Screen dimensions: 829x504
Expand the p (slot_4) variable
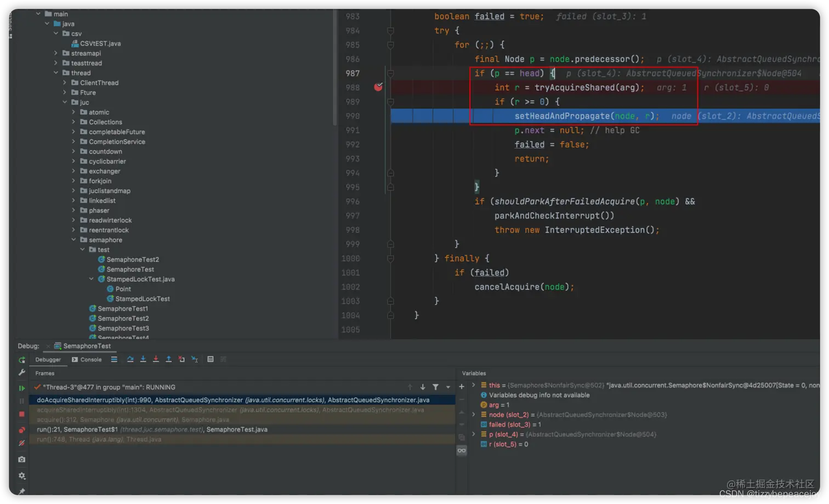pyautogui.click(x=474, y=434)
